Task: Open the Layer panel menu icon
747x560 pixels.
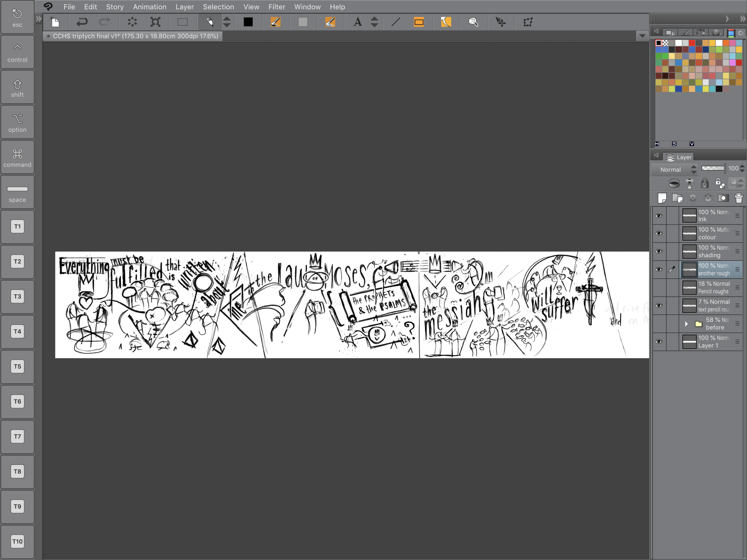Action: pos(656,155)
